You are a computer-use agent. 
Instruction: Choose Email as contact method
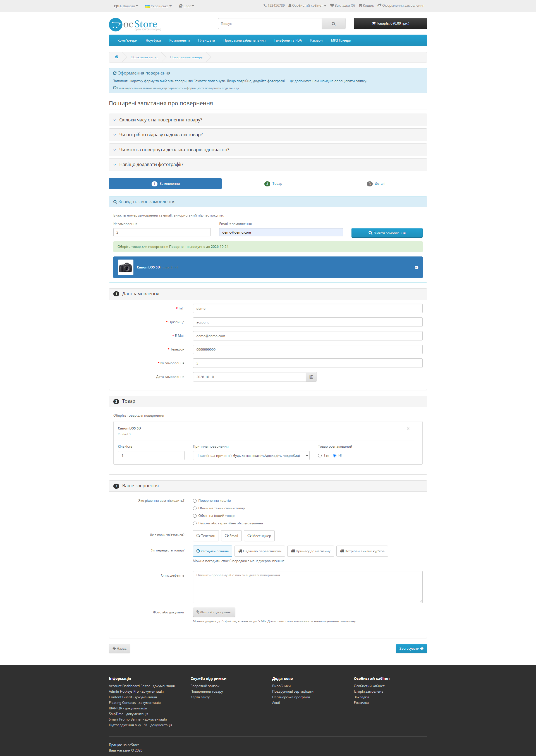(x=231, y=536)
